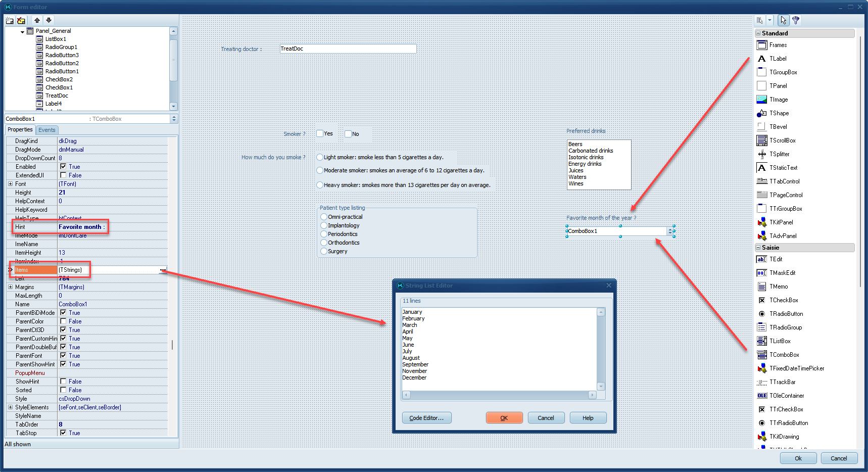Viewport: 868px width, 472px height.
Task: Activate the selection pointer tool
Action: click(x=783, y=20)
